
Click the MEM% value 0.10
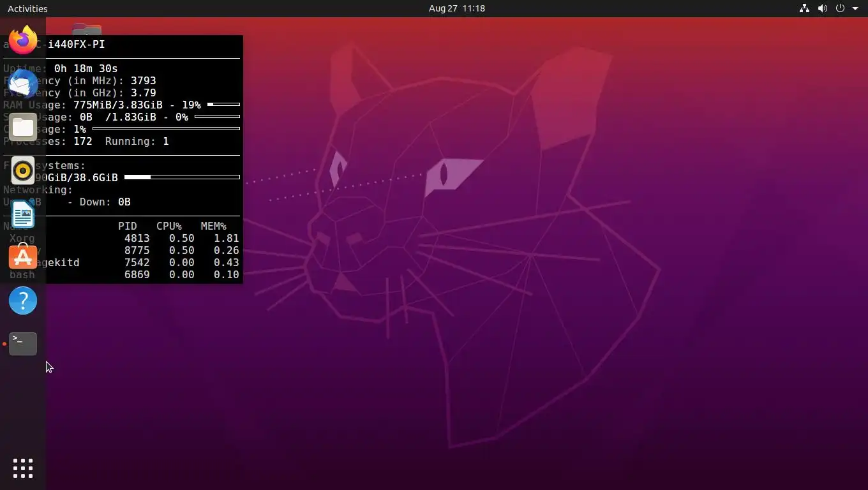227,274
